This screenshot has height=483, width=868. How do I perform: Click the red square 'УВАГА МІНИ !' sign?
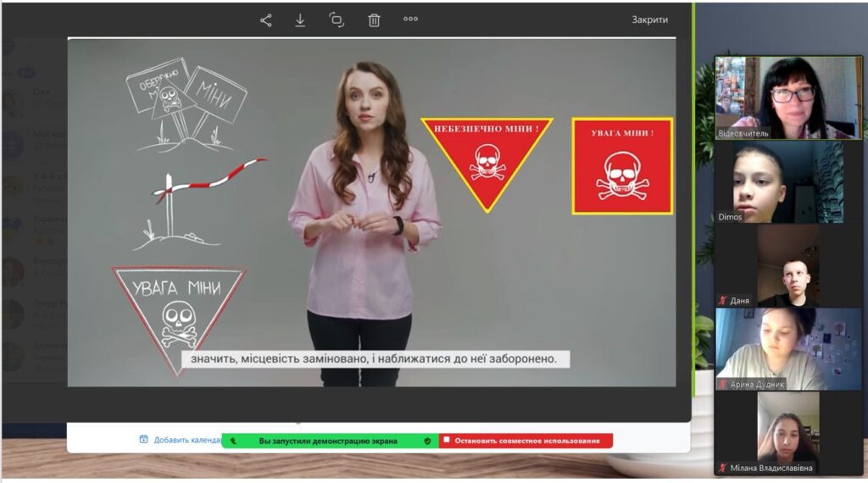(622, 166)
